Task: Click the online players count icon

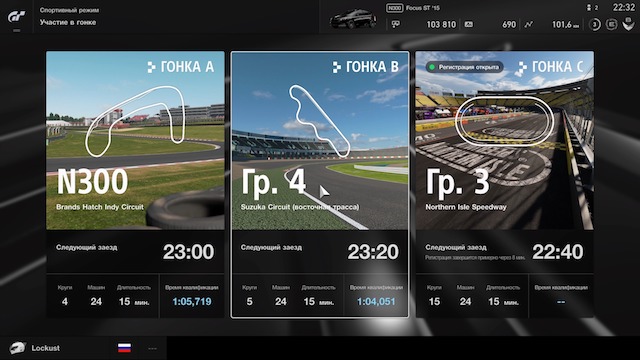Action: coord(589,8)
